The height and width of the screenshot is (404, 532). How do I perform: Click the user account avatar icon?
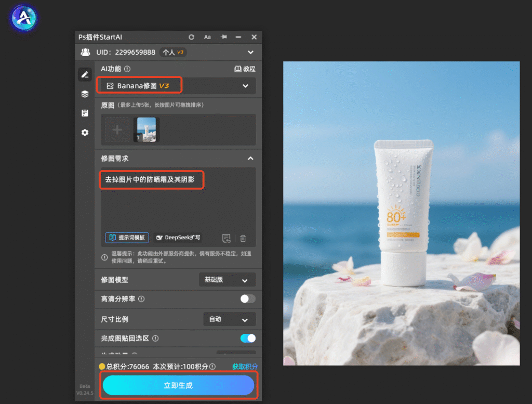click(86, 53)
